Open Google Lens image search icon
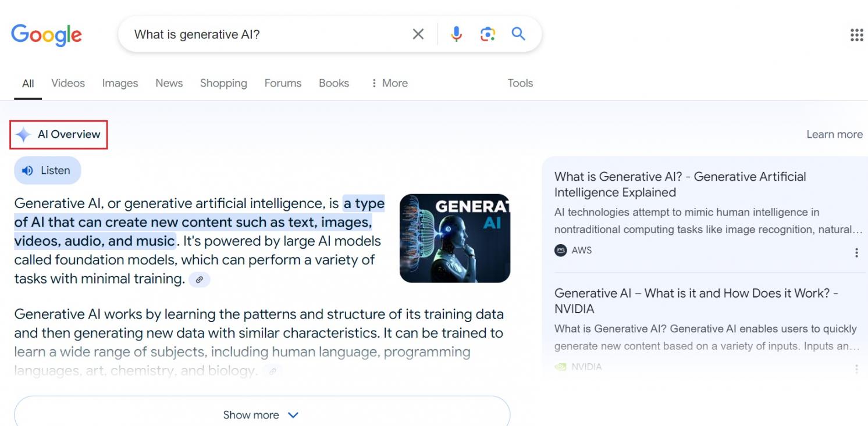This screenshot has height=426, width=868. 488,34
